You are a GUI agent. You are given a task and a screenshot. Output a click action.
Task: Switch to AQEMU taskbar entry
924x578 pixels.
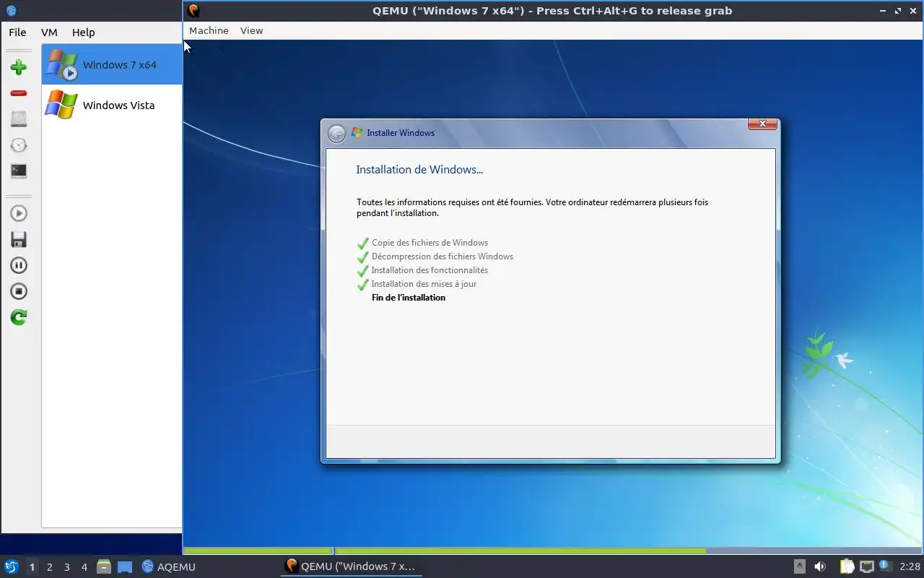(169, 566)
